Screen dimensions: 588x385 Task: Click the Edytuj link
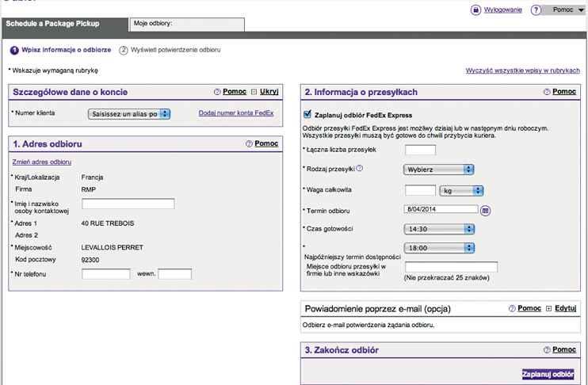(x=566, y=308)
